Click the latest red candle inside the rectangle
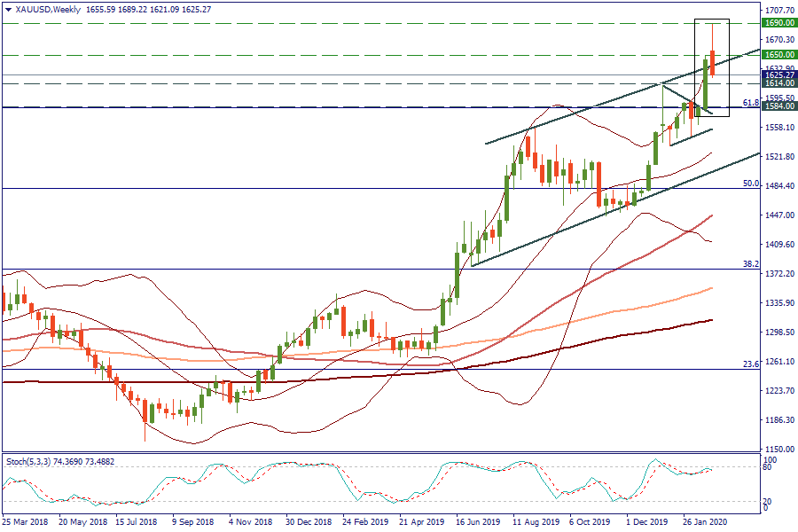 click(714, 63)
